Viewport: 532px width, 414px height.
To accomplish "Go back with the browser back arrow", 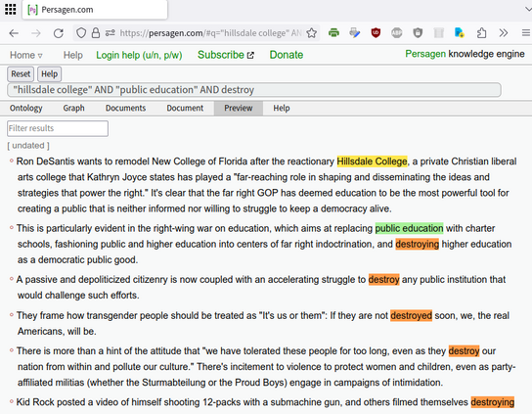I will (14, 33).
